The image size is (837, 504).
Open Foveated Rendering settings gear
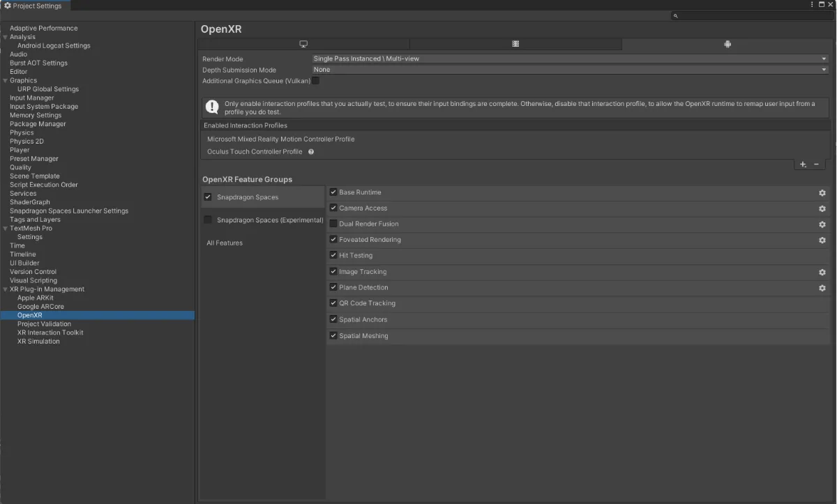point(822,240)
